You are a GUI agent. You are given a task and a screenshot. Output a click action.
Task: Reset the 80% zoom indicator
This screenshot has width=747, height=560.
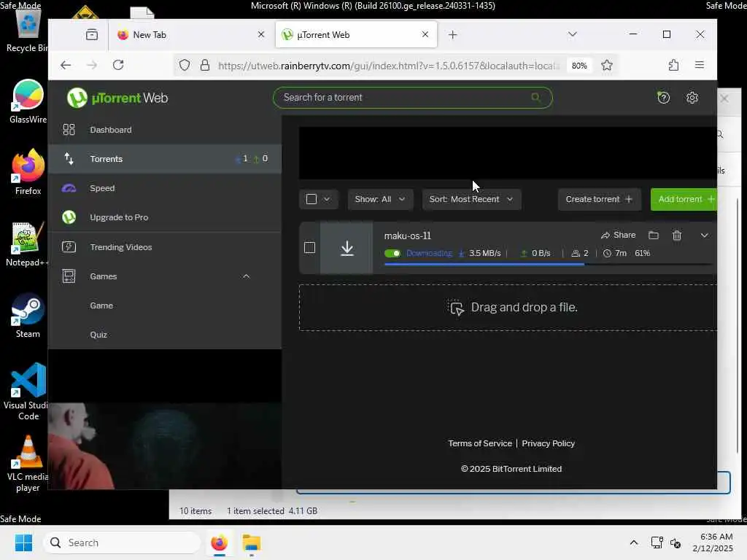579,66
